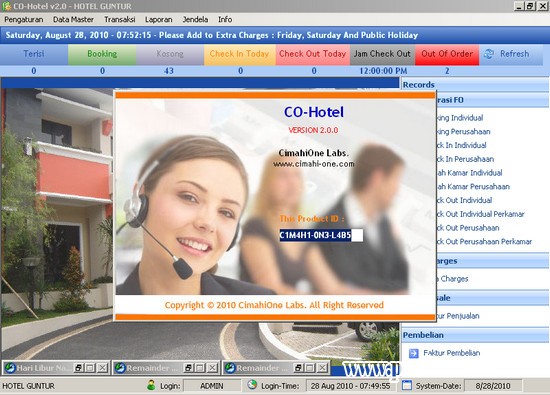Open the Laporan menu

(159, 20)
